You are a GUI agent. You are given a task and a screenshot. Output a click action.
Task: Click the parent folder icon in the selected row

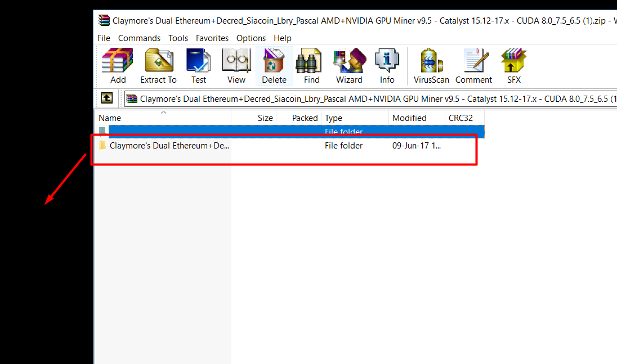pyautogui.click(x=102, y=131)
